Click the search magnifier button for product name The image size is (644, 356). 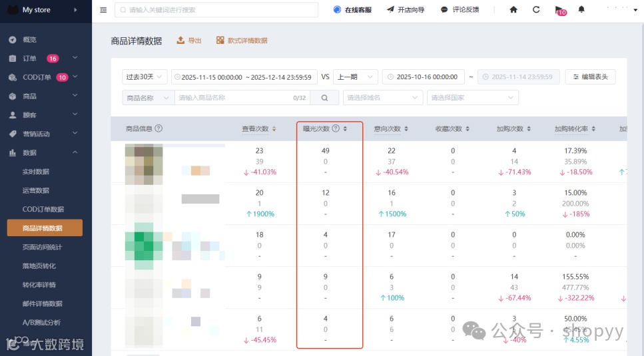tap(324, 98)
